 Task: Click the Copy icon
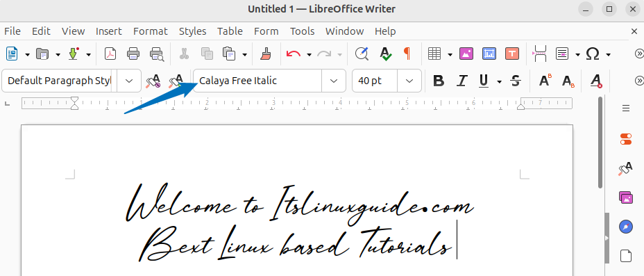207,54
